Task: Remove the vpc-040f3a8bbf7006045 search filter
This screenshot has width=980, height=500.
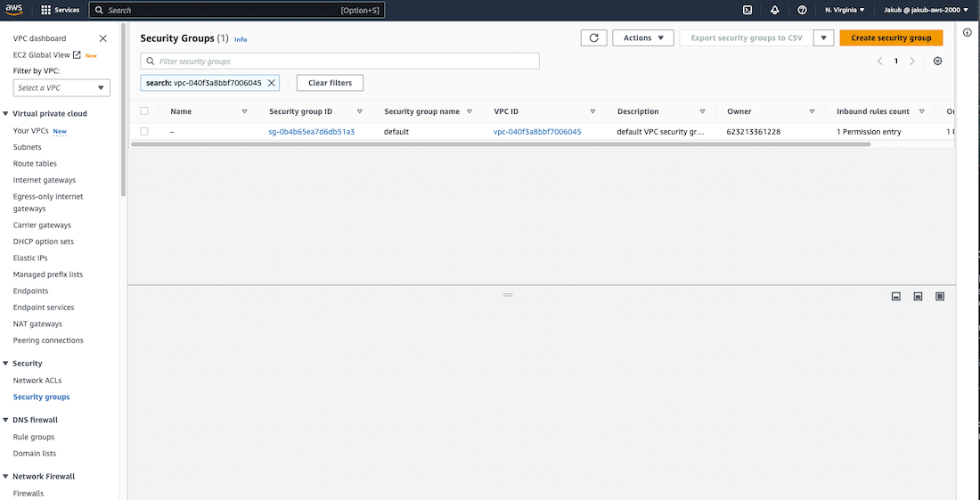Action: [x=272, y=83]
